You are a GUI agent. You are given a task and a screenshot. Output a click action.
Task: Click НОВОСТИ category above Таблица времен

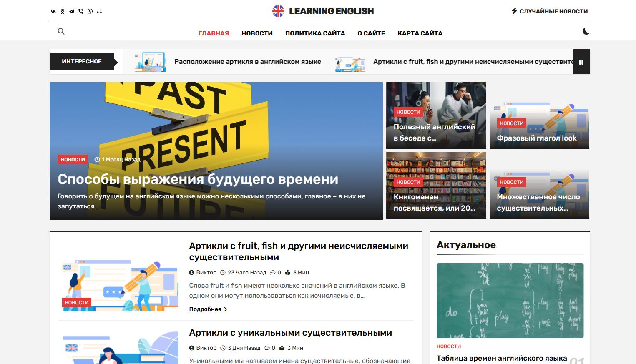pos(449,346)
